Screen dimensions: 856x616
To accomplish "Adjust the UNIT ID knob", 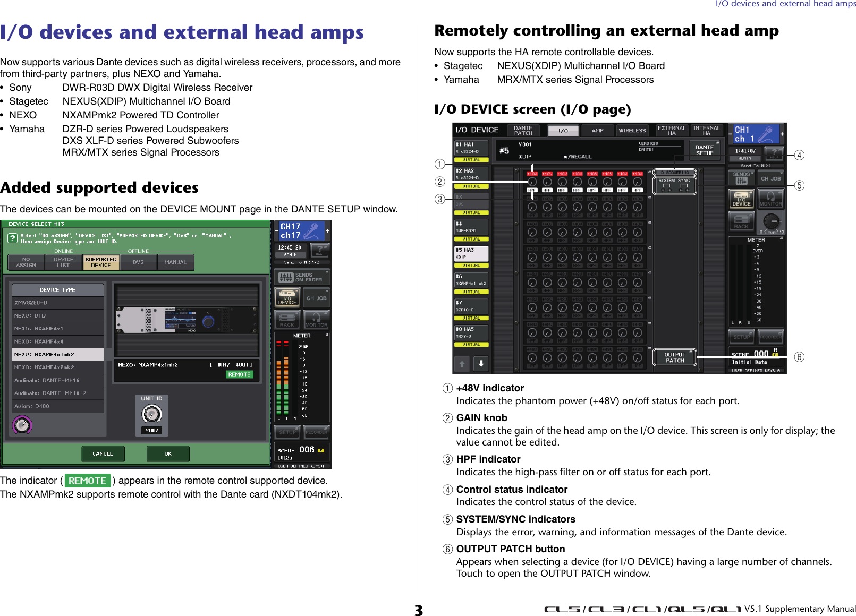I will (x=151, y=414).
